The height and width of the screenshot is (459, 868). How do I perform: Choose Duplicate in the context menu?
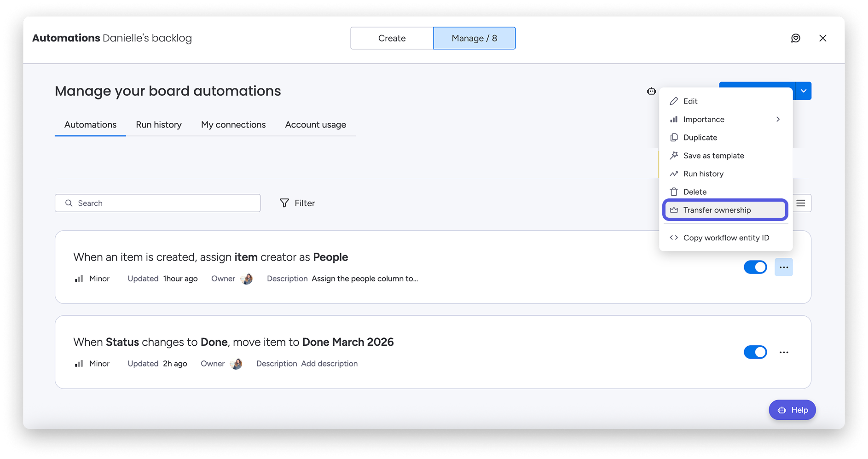pyautogui.click(x=700, y=137)
